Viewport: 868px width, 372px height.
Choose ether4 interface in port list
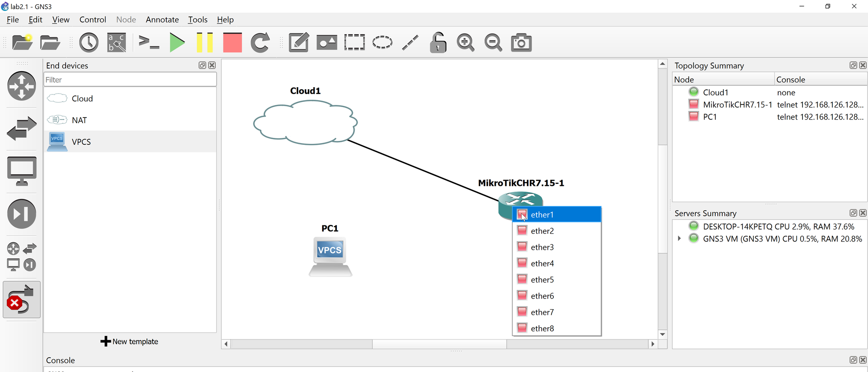[x=557, y=263]
